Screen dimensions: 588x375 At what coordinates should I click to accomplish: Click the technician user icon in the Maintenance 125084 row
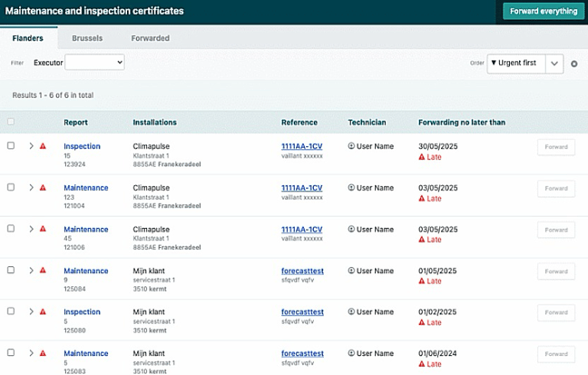[351, 271]
